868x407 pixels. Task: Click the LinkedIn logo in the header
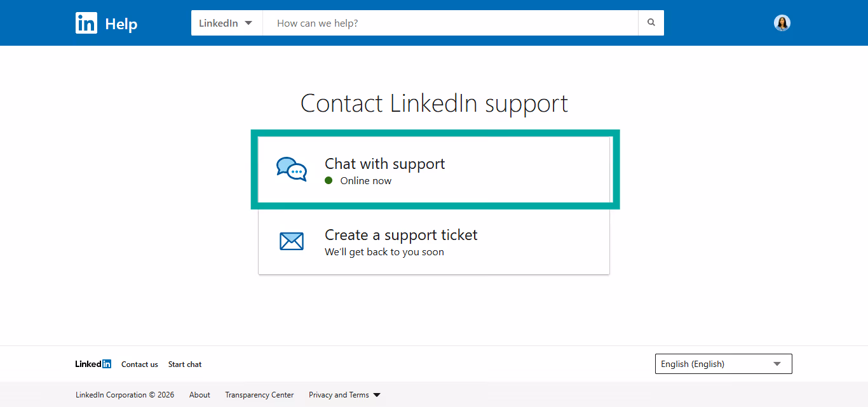86,23
